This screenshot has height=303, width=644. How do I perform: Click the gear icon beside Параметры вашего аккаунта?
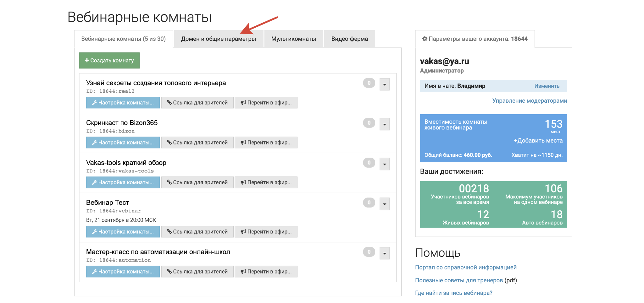click(424, 39)
